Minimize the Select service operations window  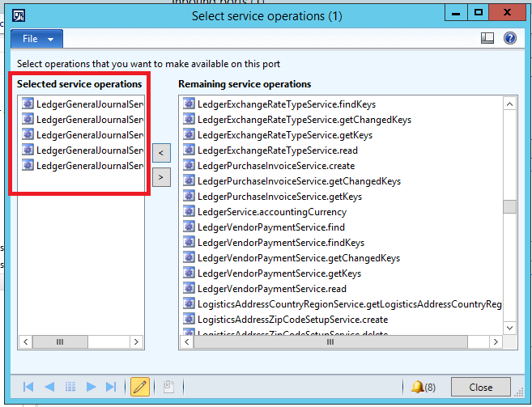(456, 13)
